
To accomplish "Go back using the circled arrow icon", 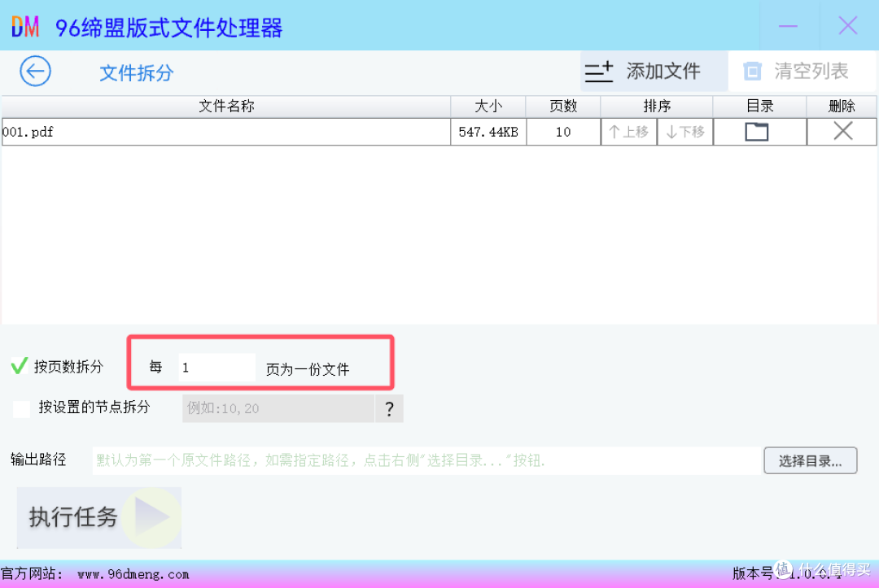I will pos(35,71).
